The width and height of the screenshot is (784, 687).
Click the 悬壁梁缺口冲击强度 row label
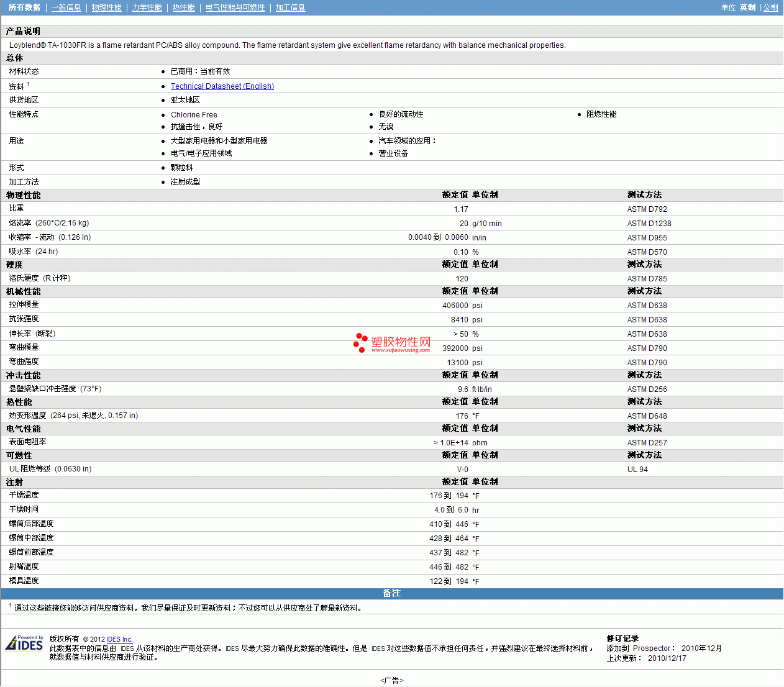click(x=55, y=389)
